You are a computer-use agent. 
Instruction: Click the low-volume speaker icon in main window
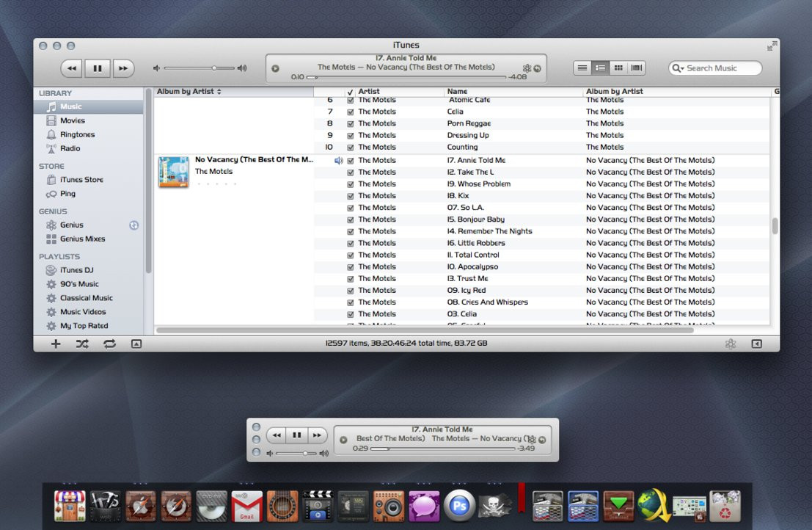[156, 68]
